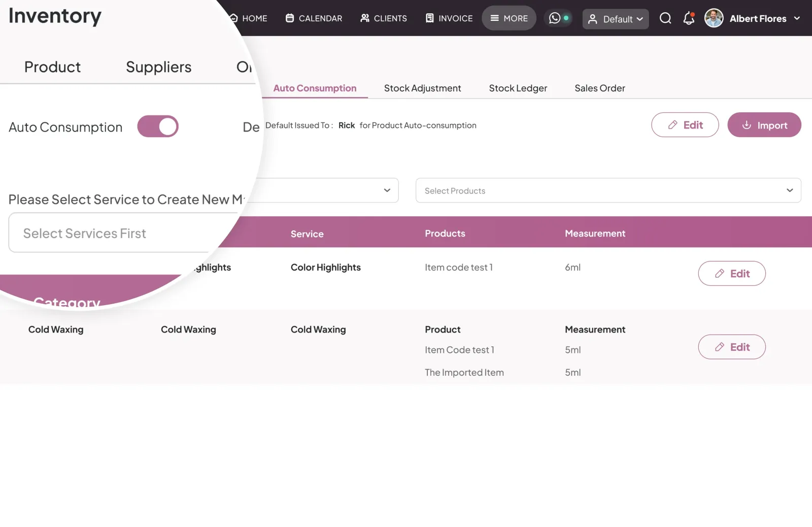This screenshot has width=812, height=527.
Task: Expand the Albert Flores account menu
Action: pos(797,18)
